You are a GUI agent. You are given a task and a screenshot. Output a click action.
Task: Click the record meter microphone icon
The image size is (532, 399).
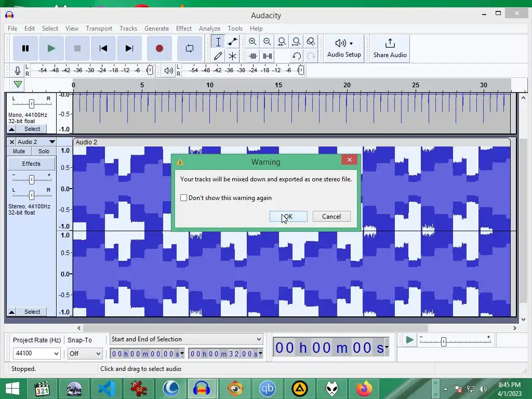(x=18, y=70)
